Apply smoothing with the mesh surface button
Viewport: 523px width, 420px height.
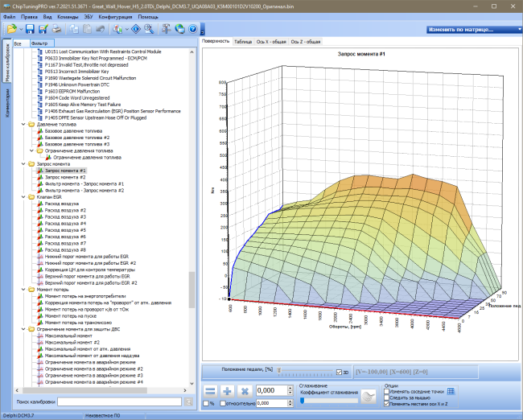point(369,397)
